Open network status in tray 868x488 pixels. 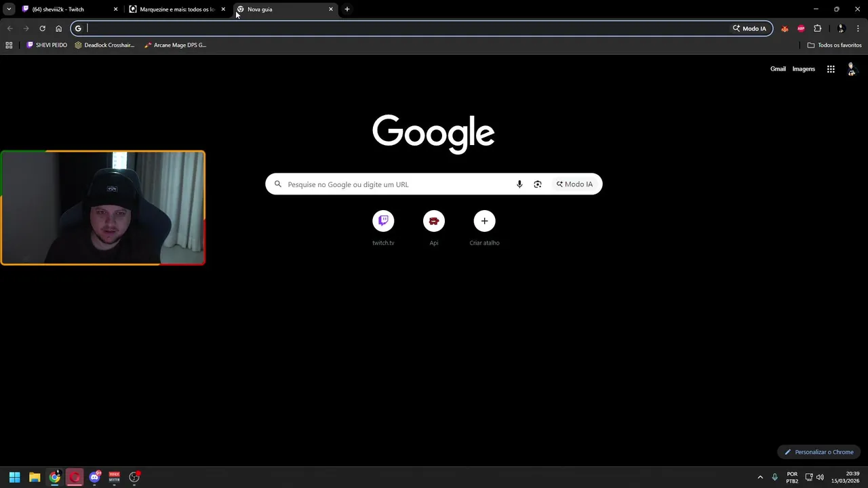pos(809,477)
